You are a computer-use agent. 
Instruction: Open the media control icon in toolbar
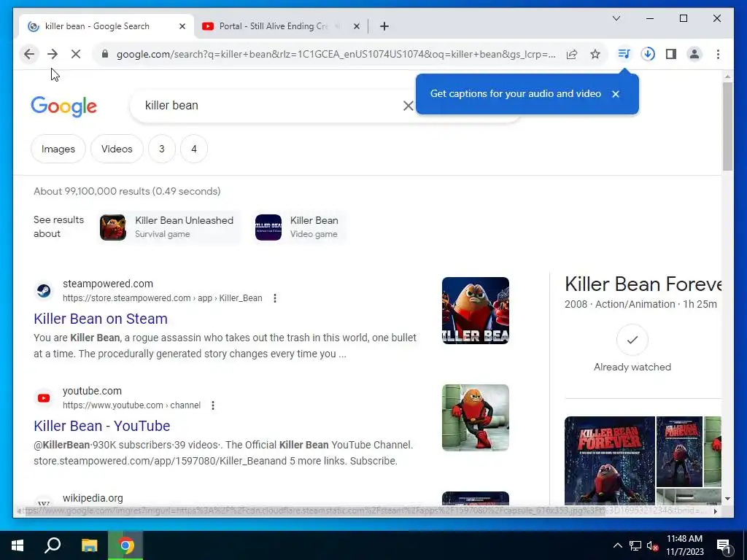[x=624, y=54]
